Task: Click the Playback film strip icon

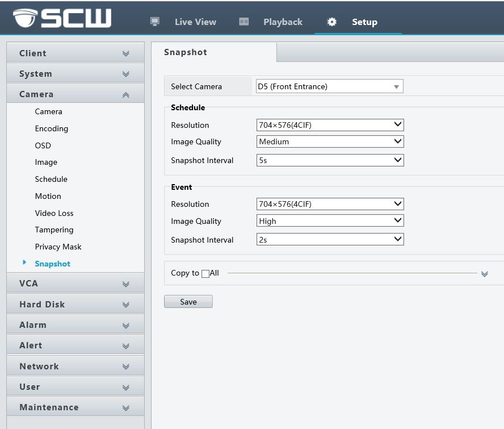Action: click(x=244, y=22)
